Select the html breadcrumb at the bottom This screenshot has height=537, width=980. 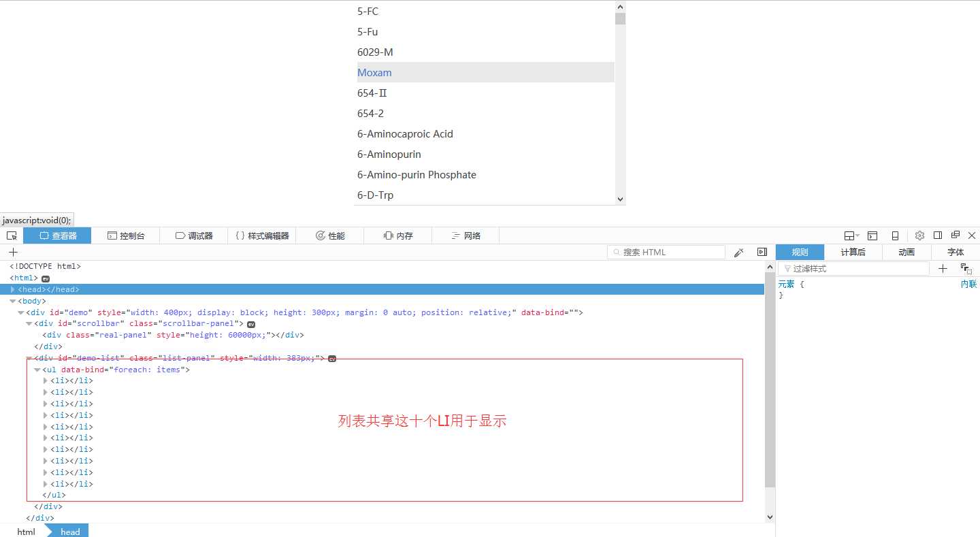pyautogui.click(x=26, y=532)
